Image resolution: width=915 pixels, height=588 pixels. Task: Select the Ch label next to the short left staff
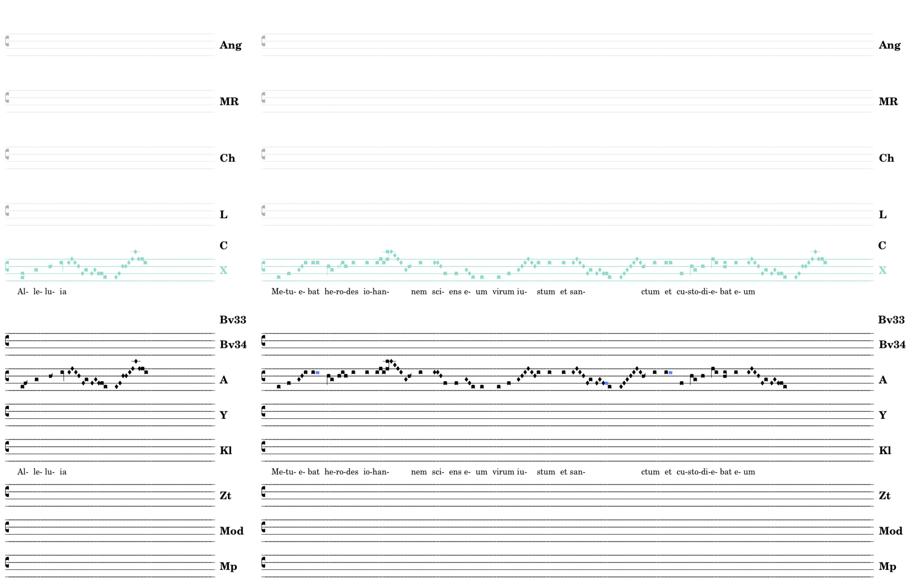tap(227, 158)
